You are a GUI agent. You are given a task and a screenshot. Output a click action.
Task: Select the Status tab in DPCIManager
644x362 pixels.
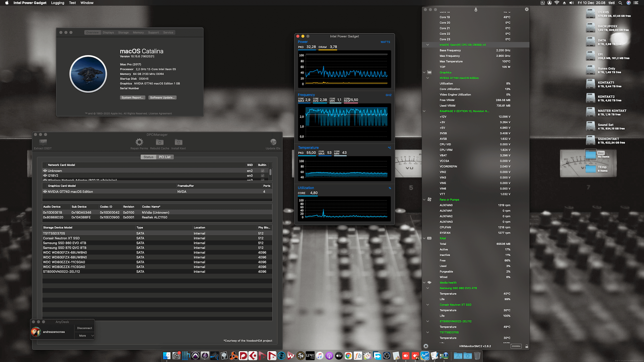[148, 157]
